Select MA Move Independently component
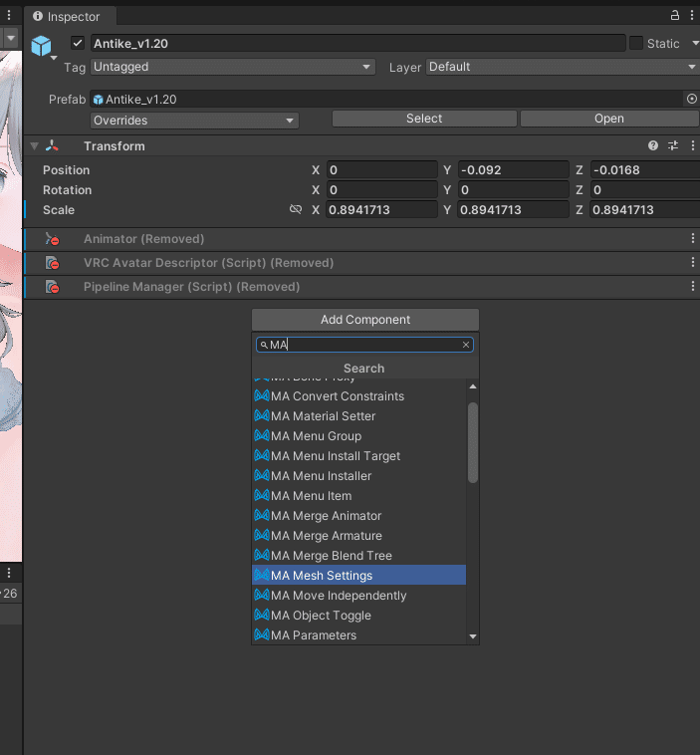 click(359, 596)
